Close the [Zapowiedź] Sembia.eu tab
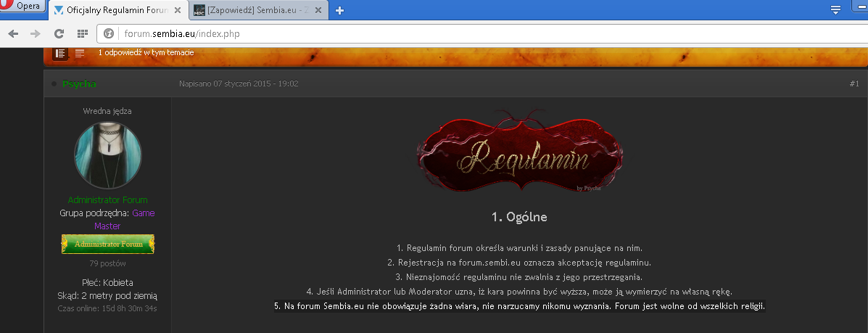This screenshot has width=868, height=333. click(318, 10)
